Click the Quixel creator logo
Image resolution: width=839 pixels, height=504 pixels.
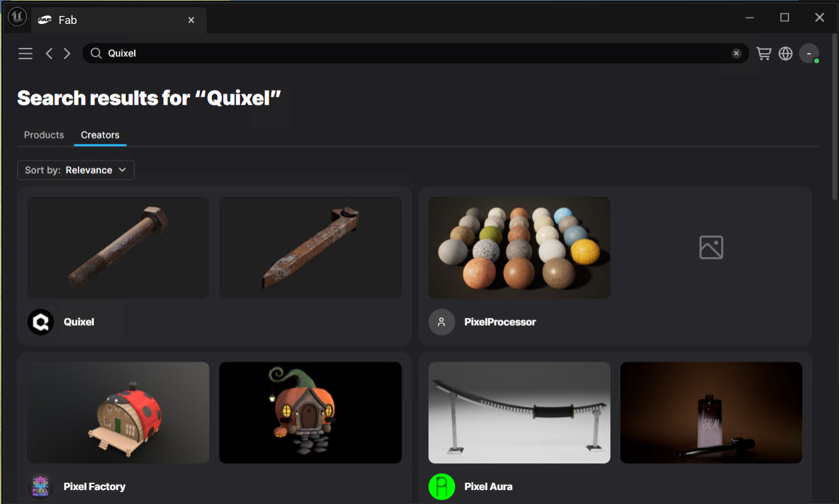click(41, 322)
